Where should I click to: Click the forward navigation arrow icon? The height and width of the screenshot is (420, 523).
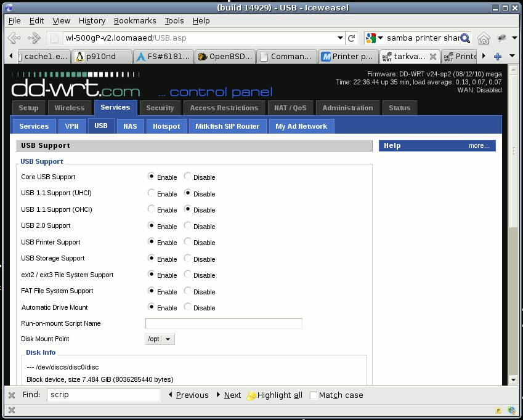(34, 38)
